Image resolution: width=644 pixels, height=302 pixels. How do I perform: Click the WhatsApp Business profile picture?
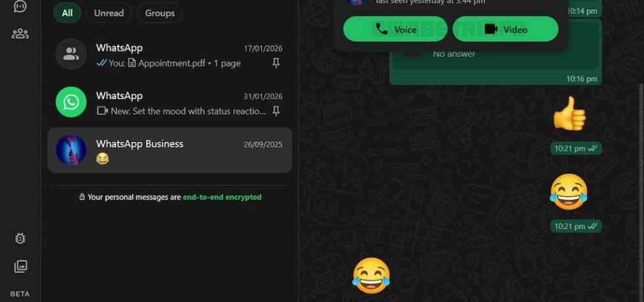[x=71, y=150]
